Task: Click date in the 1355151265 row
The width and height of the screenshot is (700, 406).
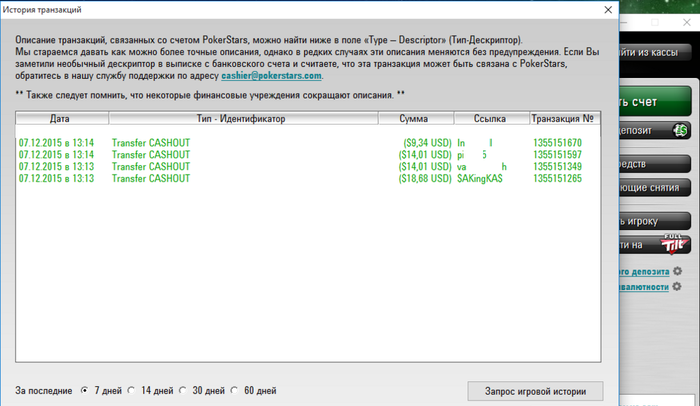Action: pos(56,178)
